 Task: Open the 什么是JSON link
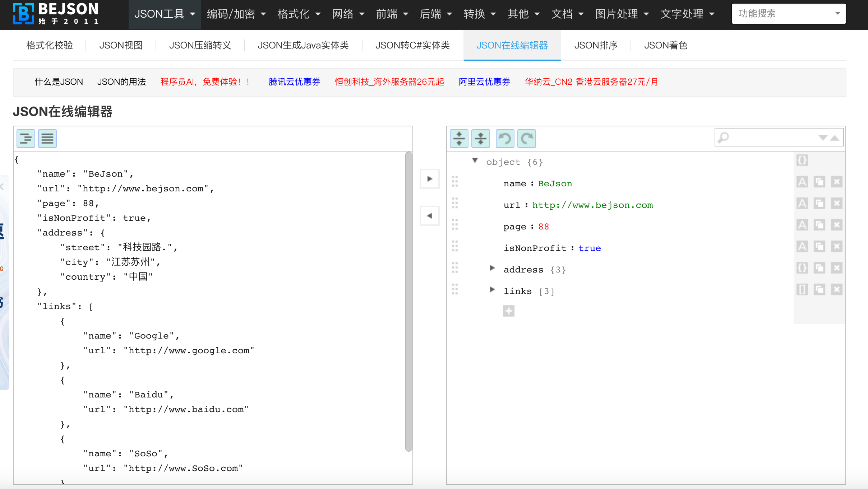(x=58, y=82)
